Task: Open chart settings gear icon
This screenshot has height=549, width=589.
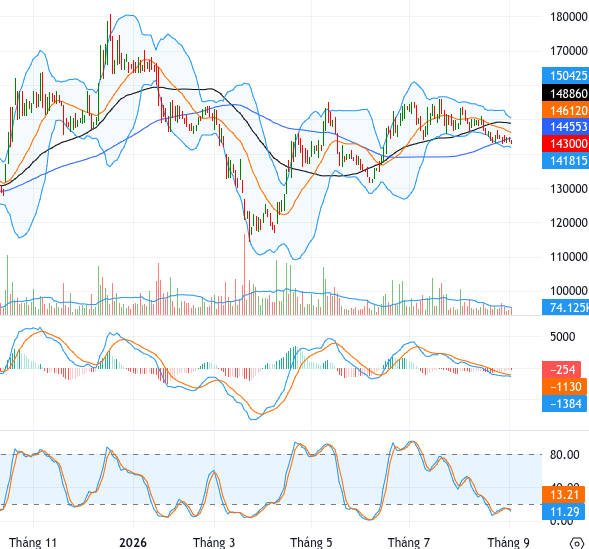Action: (x=577, y=543)
